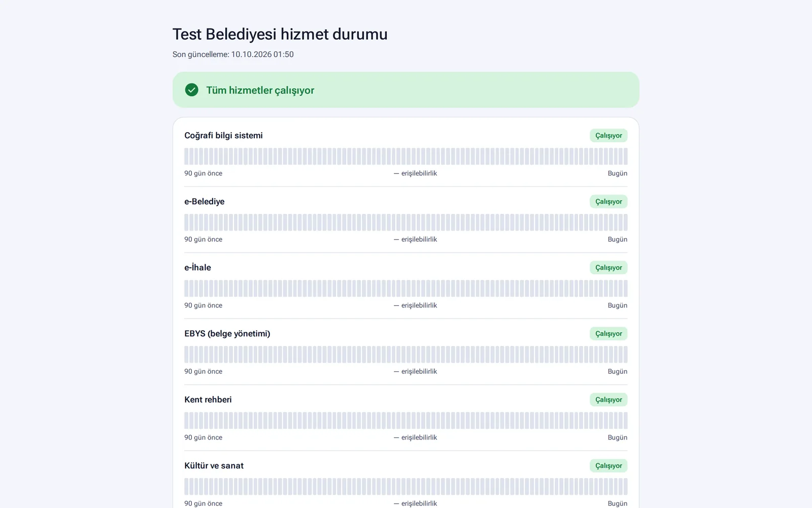Click the last uptime bar of Coğrafi bilgi sistemi

point(625,156)
